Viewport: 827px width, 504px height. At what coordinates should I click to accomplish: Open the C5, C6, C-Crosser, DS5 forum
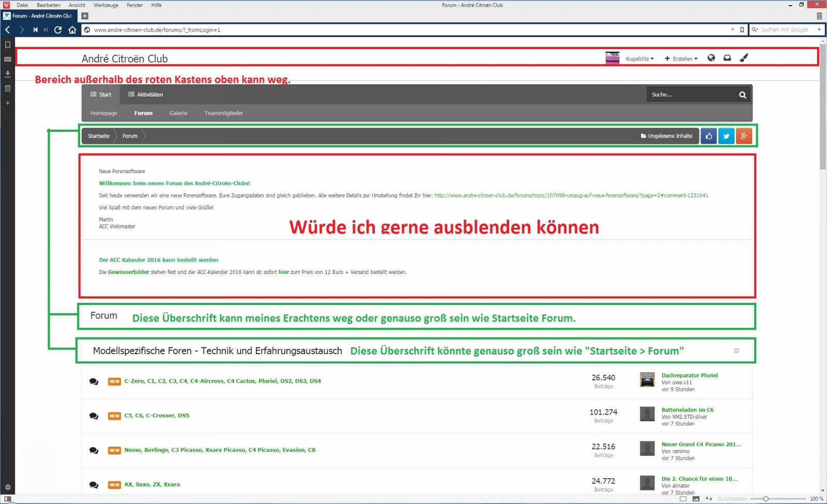coord(157,416)
